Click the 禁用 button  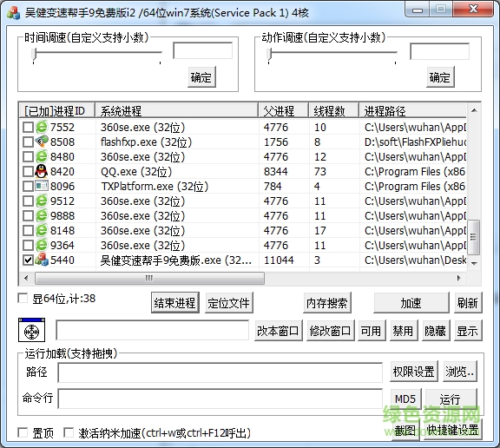pos(404,331)
